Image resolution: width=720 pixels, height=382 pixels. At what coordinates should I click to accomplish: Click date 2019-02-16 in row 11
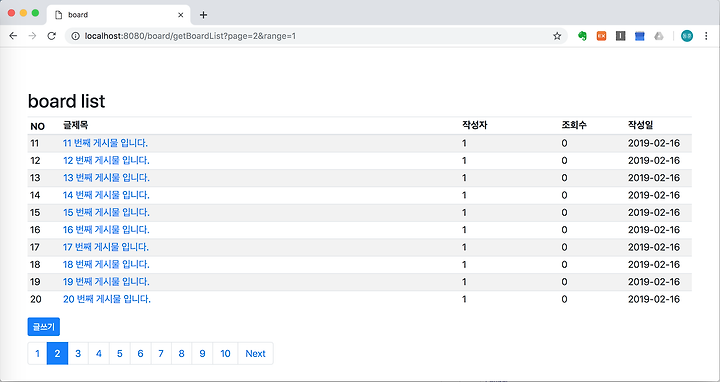(654, 143)
